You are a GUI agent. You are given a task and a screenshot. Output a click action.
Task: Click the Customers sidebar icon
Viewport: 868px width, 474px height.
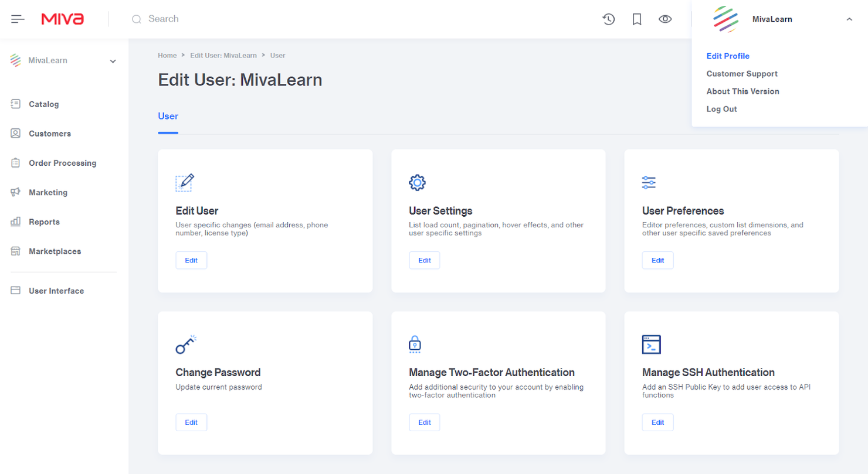(x=16, y=134)
